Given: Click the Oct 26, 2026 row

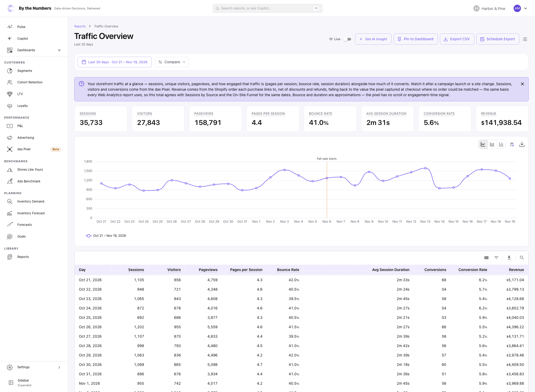Looking at the screenshot, I should 301,327.
